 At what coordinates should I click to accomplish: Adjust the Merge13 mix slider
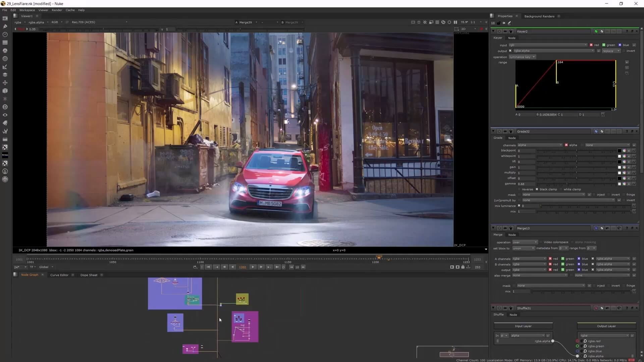581,292
